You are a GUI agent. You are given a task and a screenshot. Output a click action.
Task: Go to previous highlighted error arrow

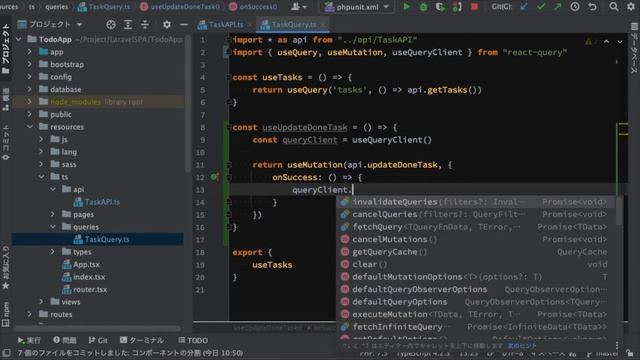click(x=607, y=42)
